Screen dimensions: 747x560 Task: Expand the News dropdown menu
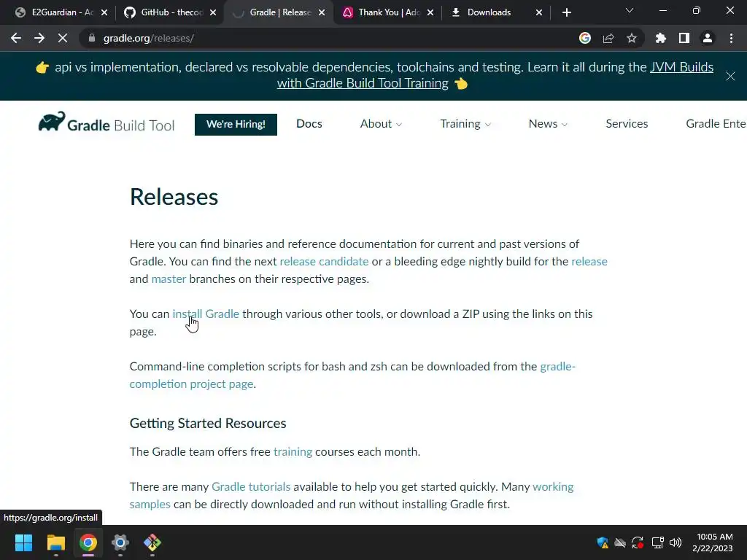548,124
